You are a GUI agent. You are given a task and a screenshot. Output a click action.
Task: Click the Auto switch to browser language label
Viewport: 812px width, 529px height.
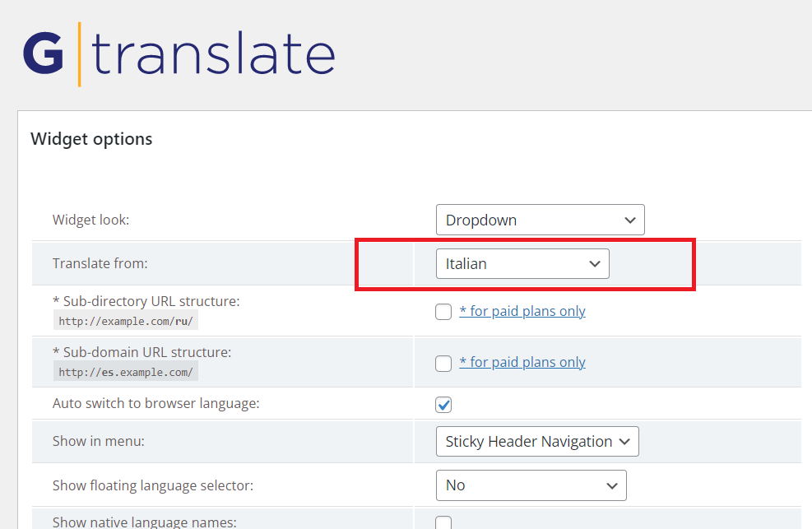tap(155, 403)
